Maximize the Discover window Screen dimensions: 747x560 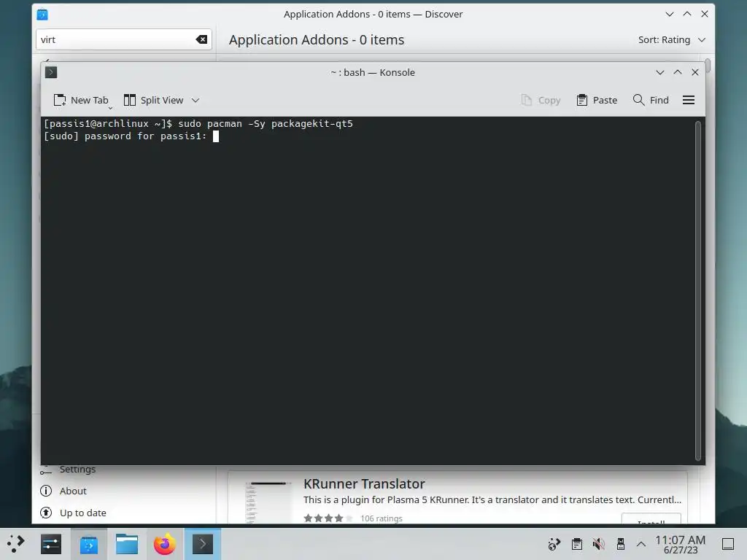pyautogui.click(x=687, y=15)
